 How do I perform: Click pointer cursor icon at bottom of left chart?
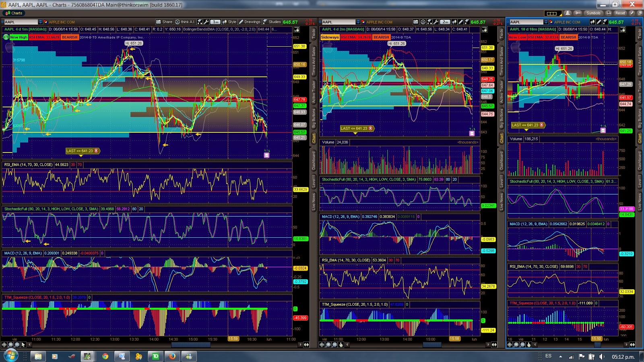tap(23, 345)
